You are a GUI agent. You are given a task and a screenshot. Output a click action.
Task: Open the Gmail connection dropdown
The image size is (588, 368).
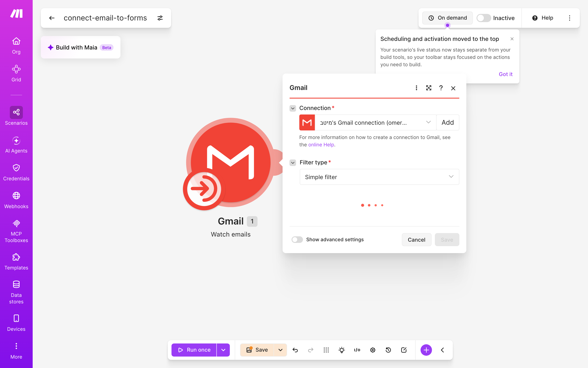tap(375, 122)
